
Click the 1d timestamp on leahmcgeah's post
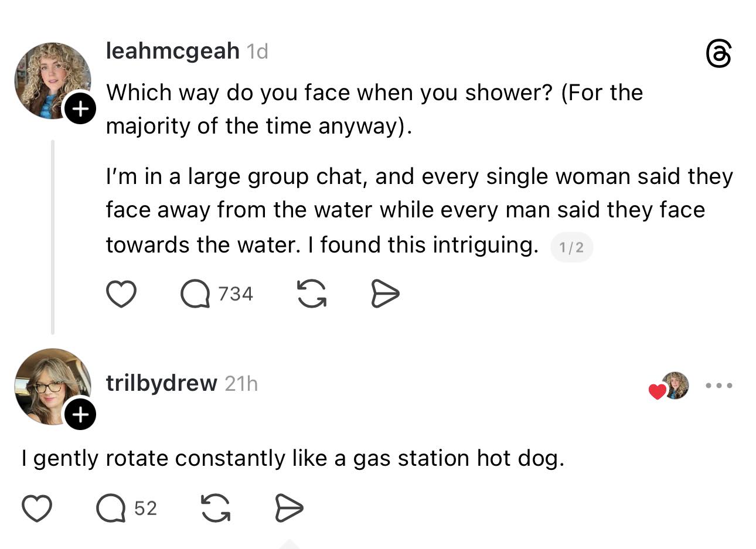tap(257, 52)
